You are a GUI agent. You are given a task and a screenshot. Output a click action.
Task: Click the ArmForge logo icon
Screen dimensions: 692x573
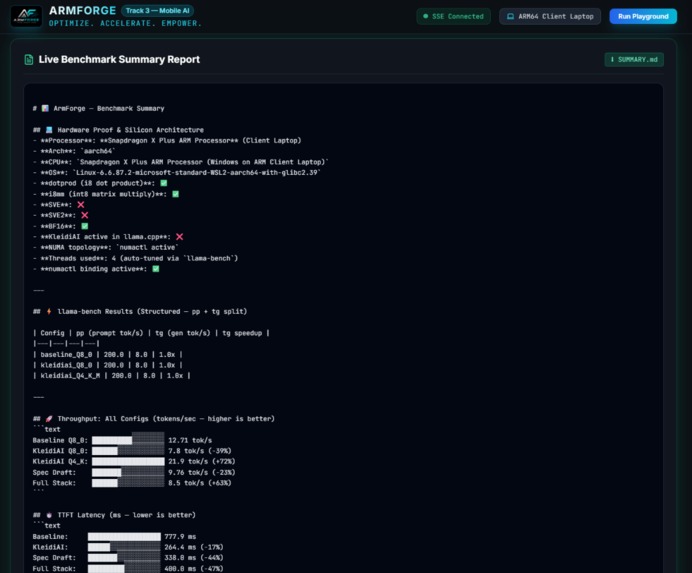pos(26,16)
